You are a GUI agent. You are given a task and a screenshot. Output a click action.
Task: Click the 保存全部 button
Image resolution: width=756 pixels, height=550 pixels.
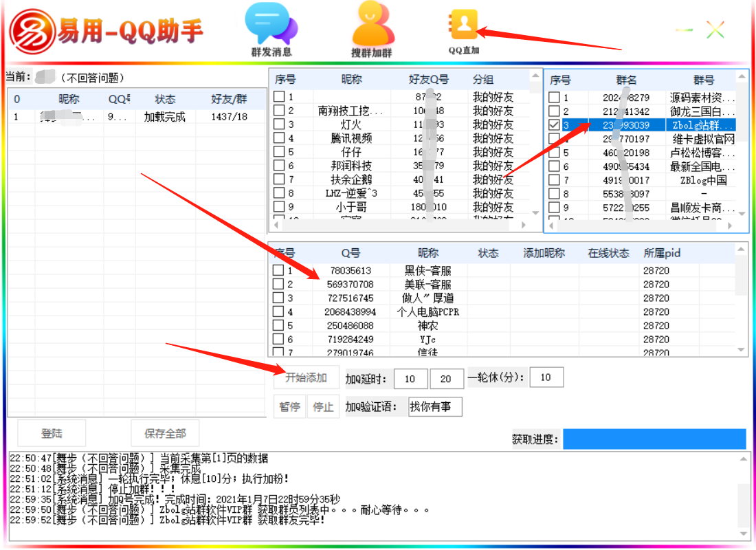click(165, 433)
